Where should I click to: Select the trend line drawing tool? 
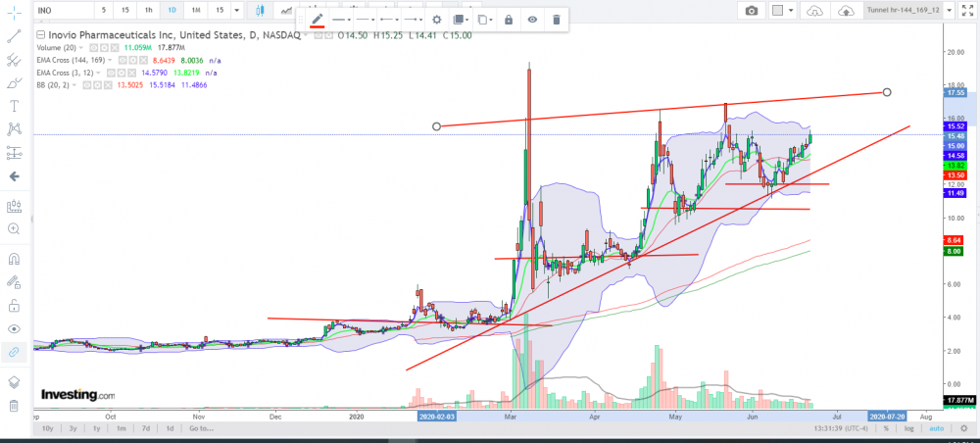click(x=13, y=35)
